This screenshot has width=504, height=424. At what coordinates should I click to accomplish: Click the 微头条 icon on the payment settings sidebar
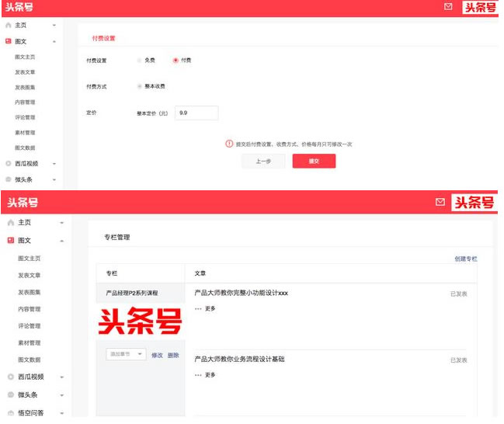(x=9, y=179)
